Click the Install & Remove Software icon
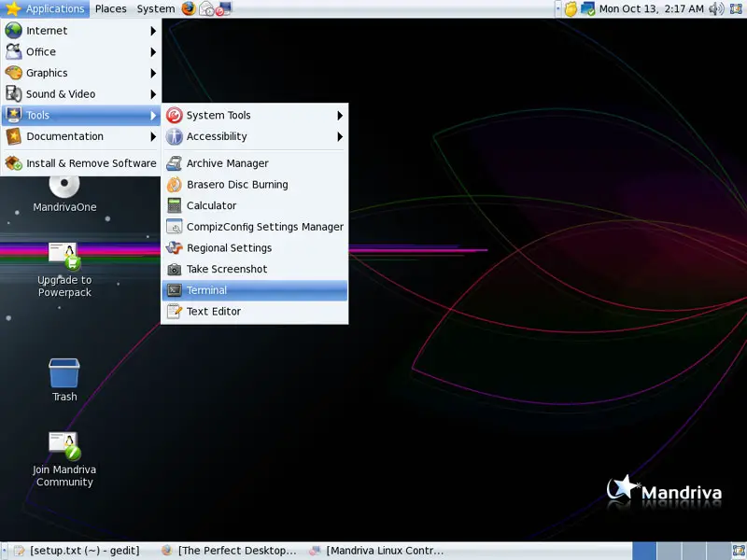Viewport: 747px width, 560px height. 13,163
